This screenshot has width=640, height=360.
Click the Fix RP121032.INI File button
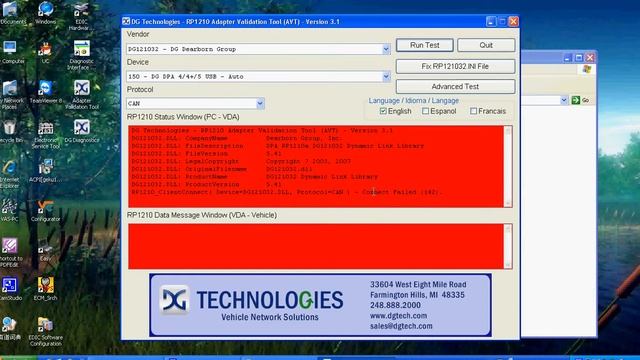click(455, 66)
